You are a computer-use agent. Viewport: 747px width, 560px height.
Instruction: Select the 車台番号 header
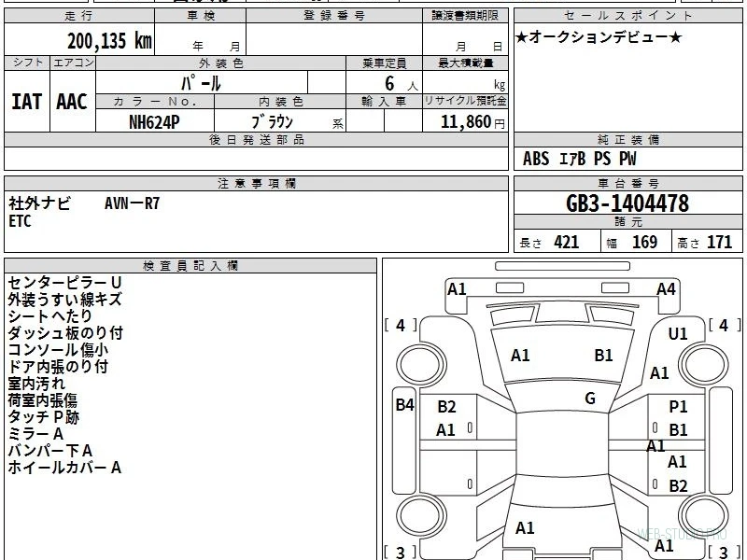[x=627, y=183]
